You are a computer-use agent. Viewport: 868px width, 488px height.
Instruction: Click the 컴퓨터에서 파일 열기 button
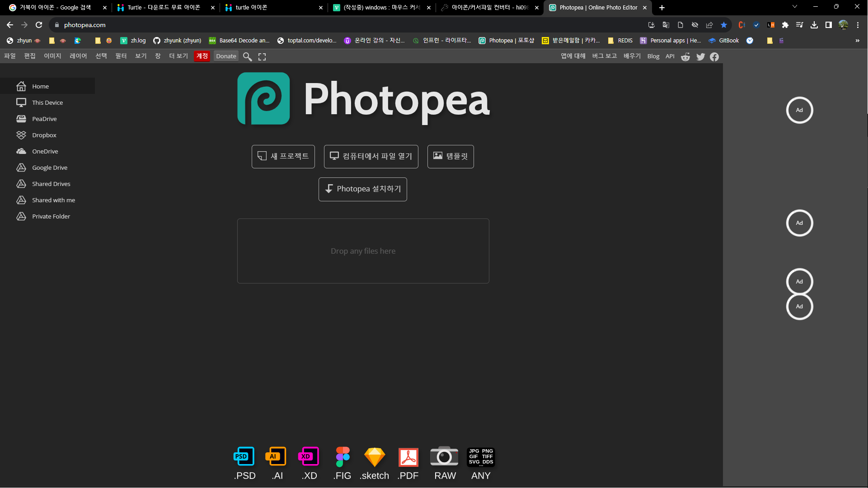(x=371, y=156)
